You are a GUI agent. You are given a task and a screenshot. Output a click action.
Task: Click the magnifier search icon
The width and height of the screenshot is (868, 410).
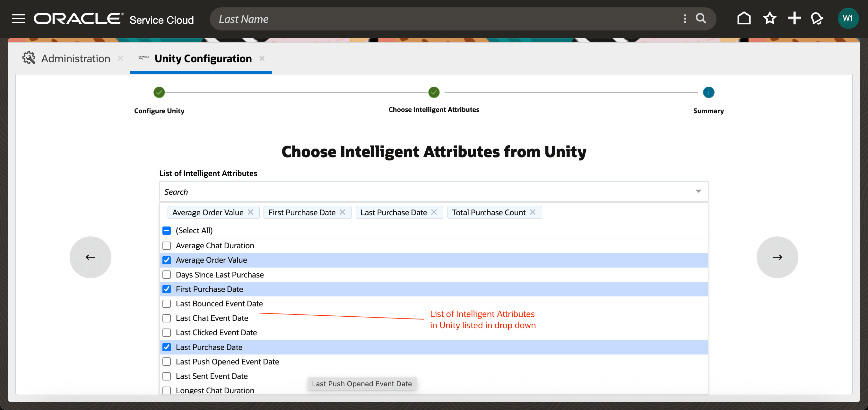[701, 19]
